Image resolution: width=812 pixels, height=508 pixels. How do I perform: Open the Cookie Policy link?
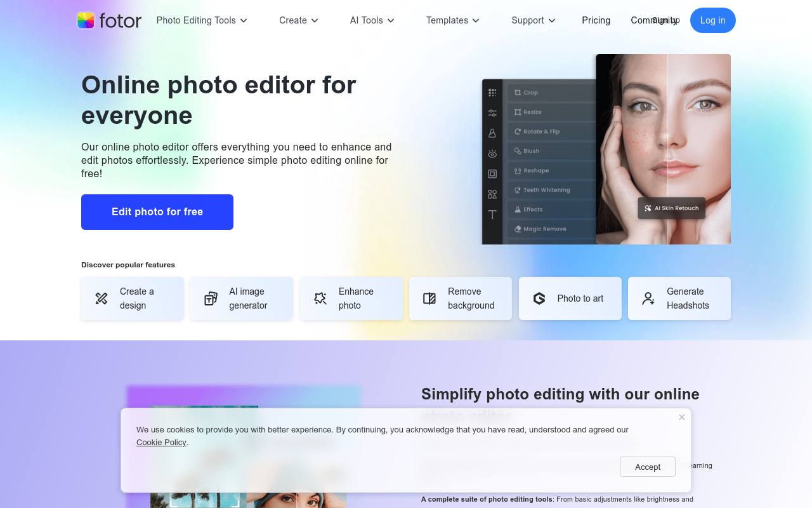(161, 443)
